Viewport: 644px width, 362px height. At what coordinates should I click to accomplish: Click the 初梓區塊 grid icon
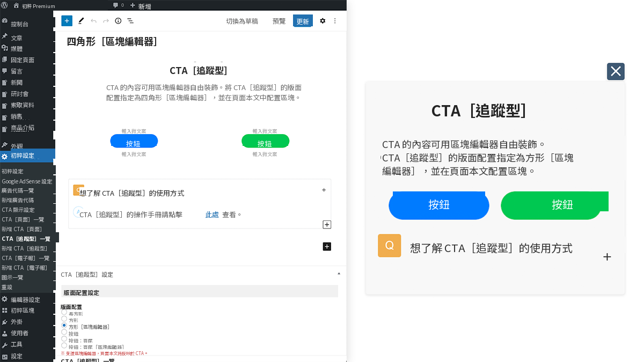(4, 311)
